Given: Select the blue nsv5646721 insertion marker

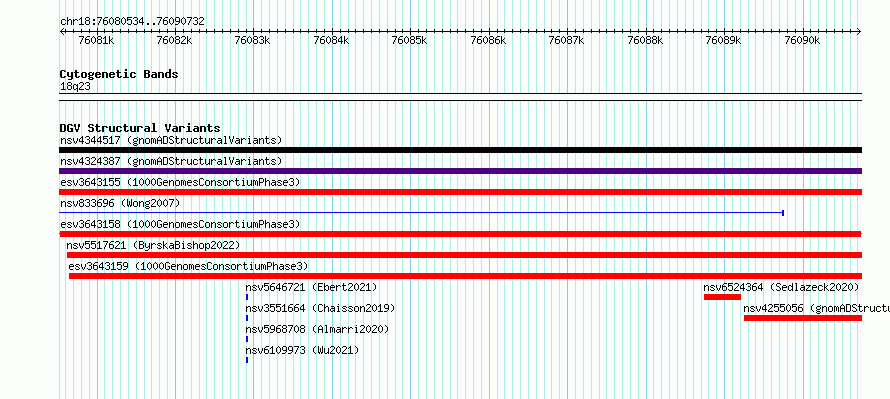Looking at the screenshot, I should (247, 297).
